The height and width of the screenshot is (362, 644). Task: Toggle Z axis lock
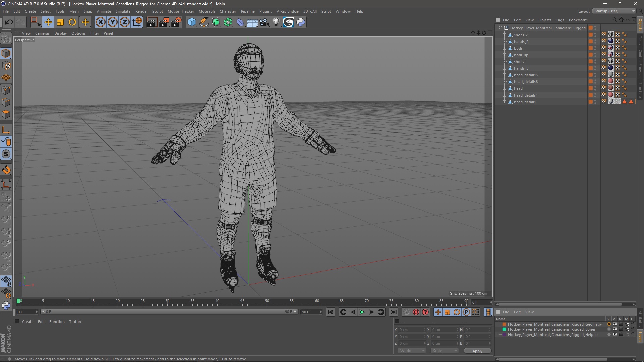click(x=125, y=22)
